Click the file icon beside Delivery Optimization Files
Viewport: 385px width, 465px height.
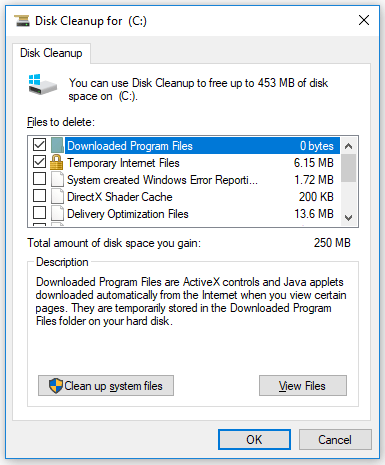pos(57,213)
